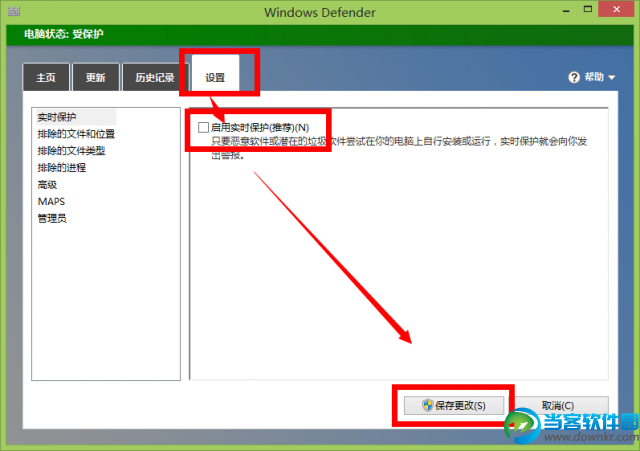
Task: Open the 高级 settings category
Action: tap(47, 185)
